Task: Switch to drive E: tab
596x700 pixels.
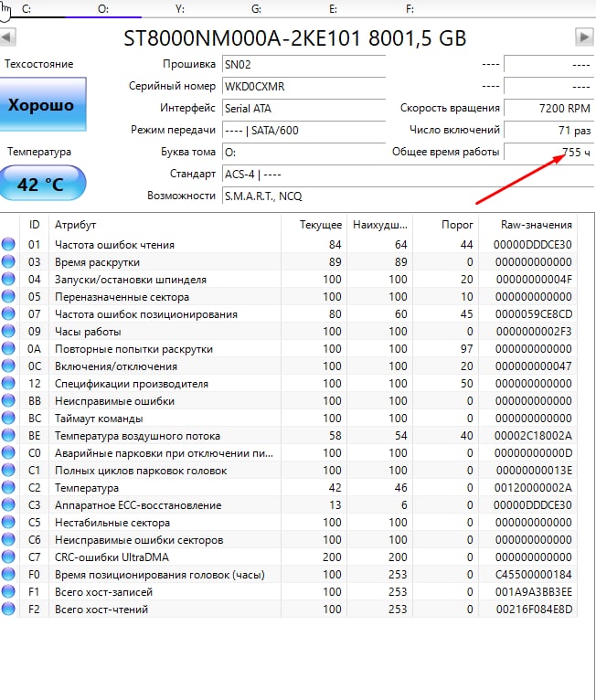Action: (333, 8)
